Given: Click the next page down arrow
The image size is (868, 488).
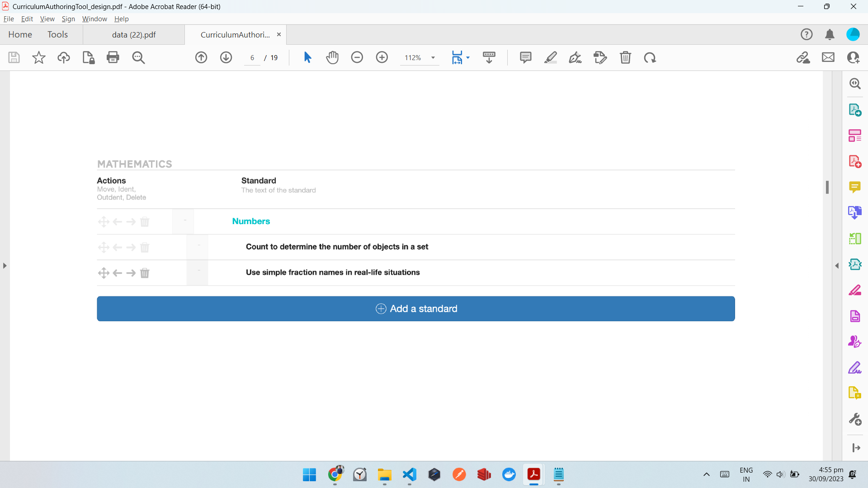Looking at the screenshot, I should (226, 57).
